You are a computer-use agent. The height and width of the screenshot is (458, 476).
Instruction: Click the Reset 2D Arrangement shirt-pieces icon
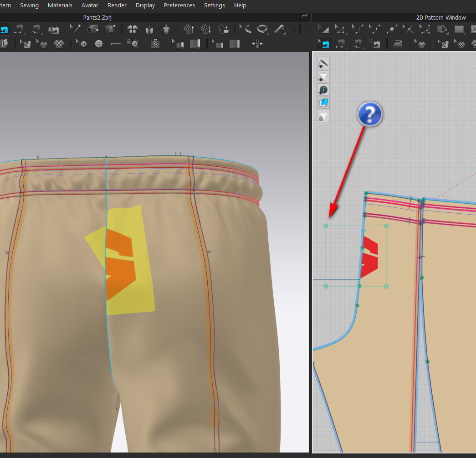point(133,30)
